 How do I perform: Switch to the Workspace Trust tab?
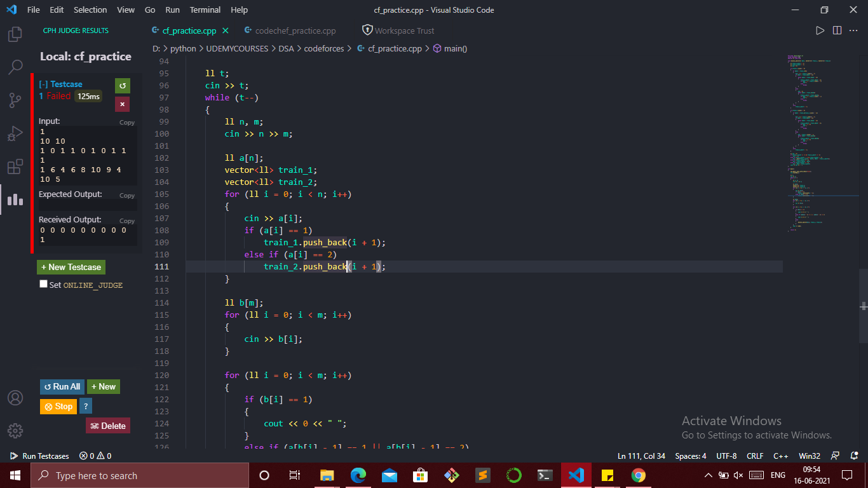tap(399, 30)
